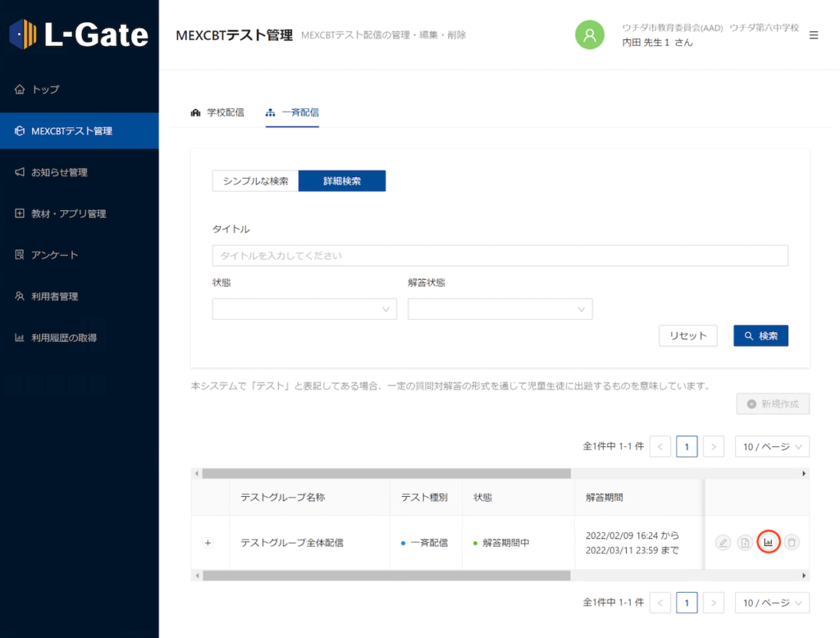Click right arrow of the bottom table scrollbar
This screenshot has width=840, height=638.
[x=804, y=576]
